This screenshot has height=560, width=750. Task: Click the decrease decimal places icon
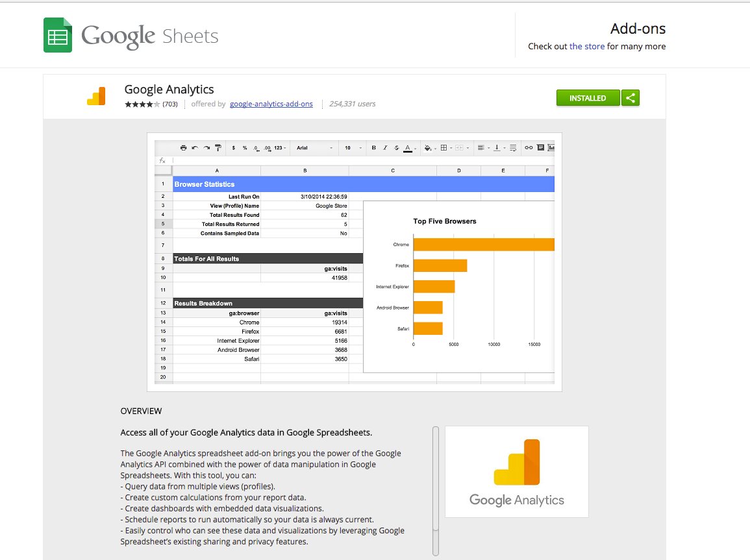coord(256,148)
